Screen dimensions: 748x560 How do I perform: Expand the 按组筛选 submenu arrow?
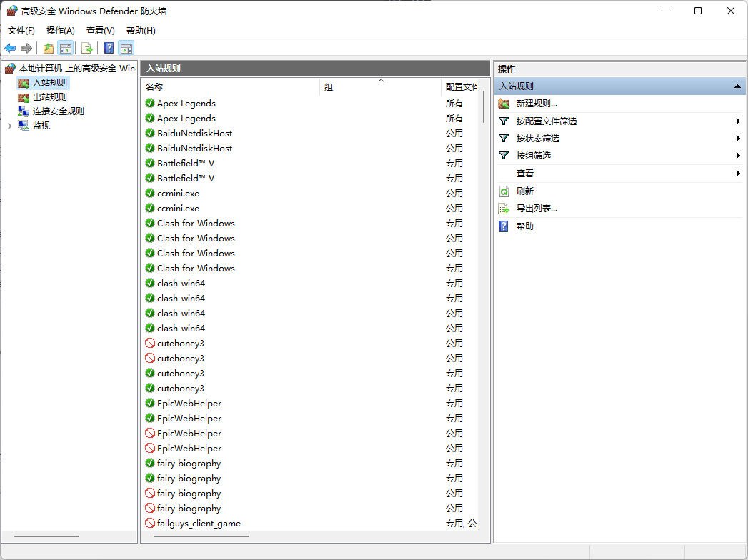pyautogui.click(x=738, y=156)
